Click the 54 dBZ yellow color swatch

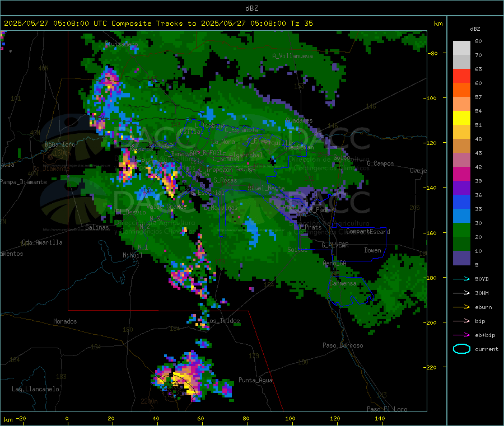pyautogui.click(x=461, y=118)
